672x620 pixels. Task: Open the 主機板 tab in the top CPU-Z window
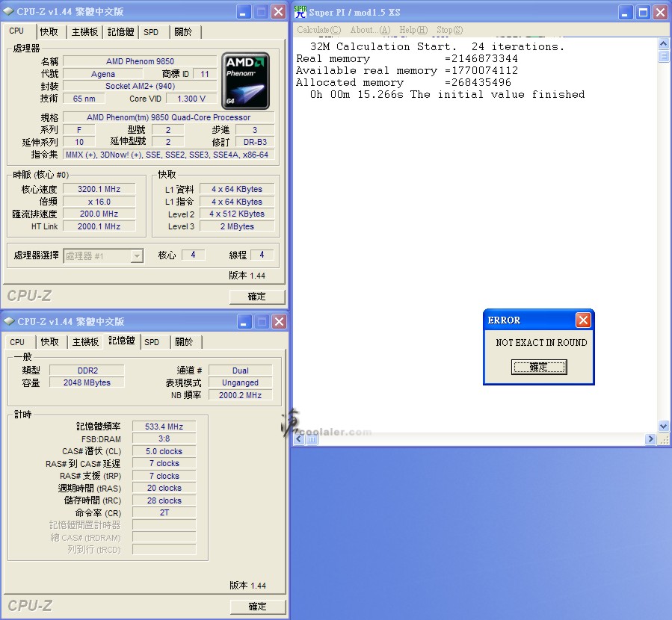pos(85,32)
